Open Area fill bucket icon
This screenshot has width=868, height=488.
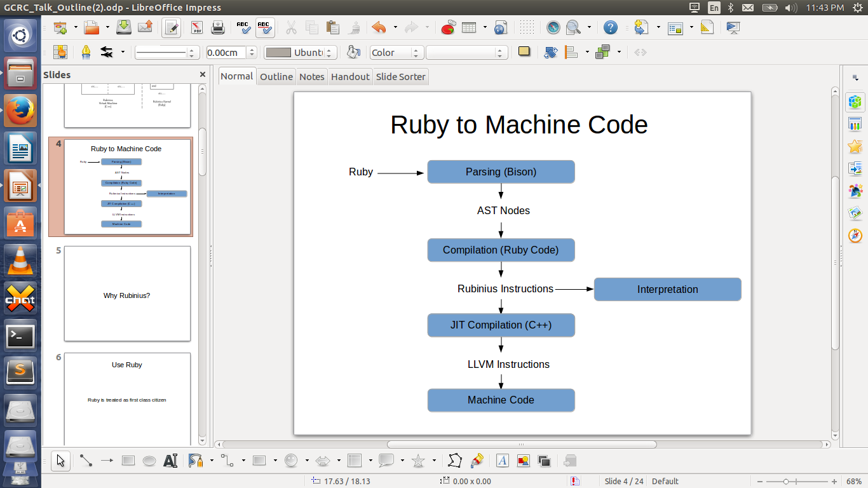[x=354, y=52]
